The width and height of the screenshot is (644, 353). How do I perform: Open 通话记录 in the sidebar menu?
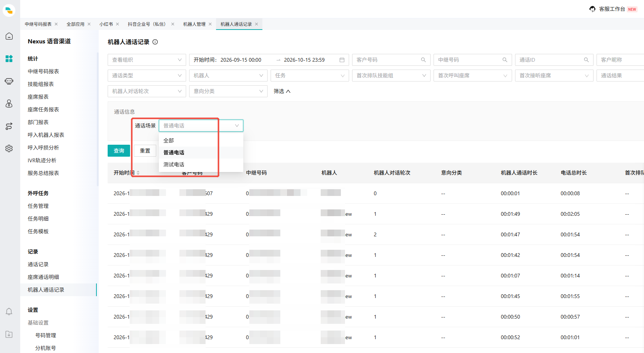[38, 264]
